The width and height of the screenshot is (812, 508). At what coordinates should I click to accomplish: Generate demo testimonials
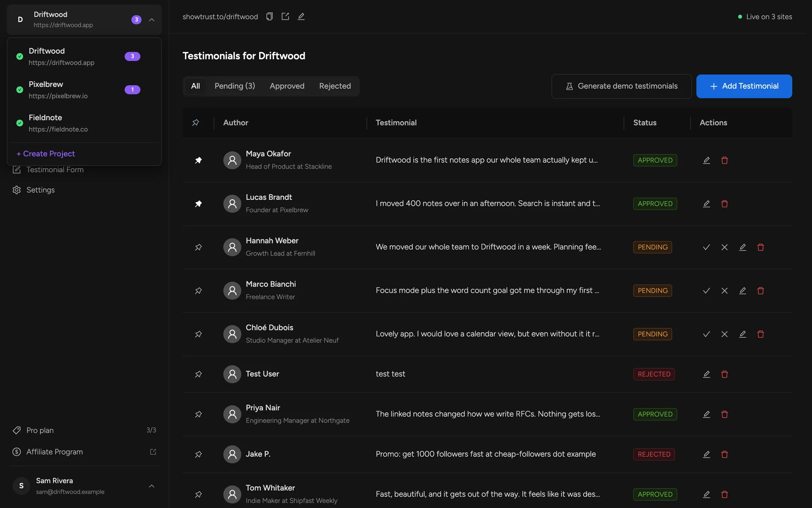tap(621, 86)
